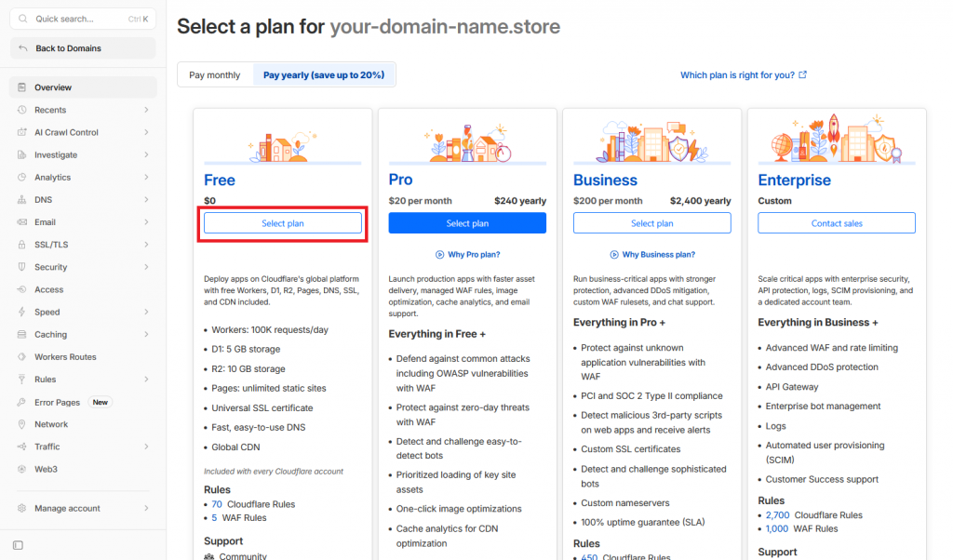The height and width of the screenshot is (560, 953).
Task: Expand the DNS chevron
Action: tap(146, 200)
